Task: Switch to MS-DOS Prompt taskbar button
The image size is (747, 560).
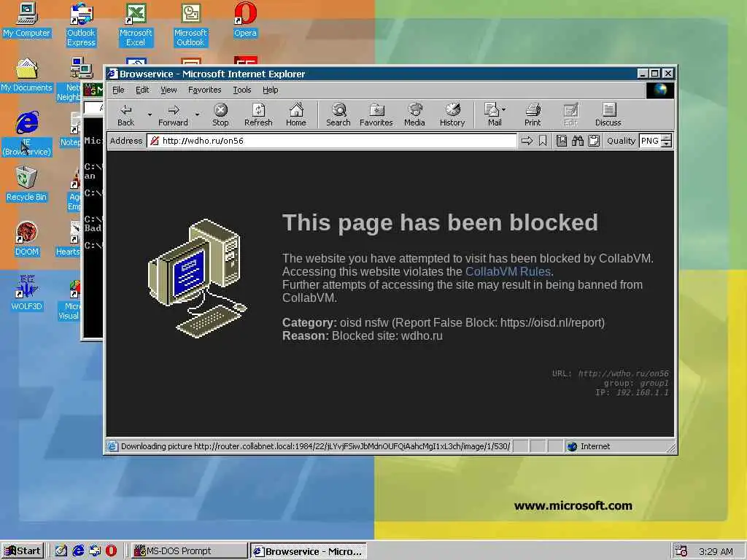Action: (189, 551)
